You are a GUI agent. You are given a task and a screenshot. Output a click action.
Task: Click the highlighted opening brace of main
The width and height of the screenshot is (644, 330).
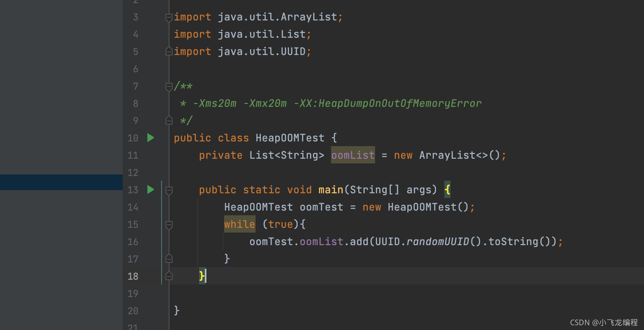(x=447, y=190)
